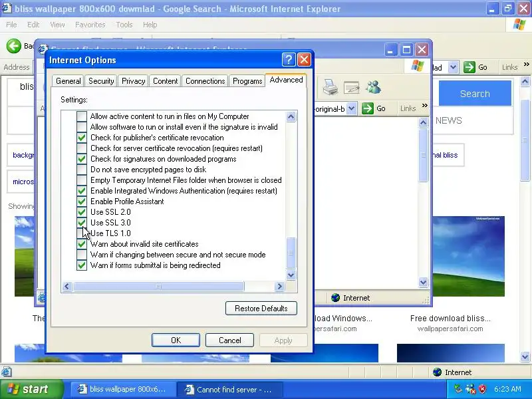Open the Content tab
This screenshot has width=532, height=399.
pos(165,81)
